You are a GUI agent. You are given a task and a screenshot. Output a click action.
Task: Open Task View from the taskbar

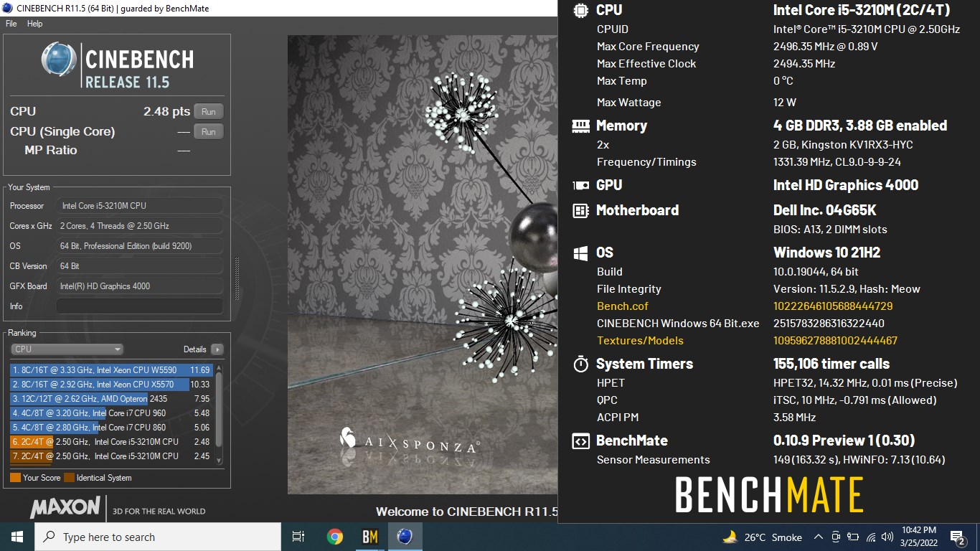[299, 537]
